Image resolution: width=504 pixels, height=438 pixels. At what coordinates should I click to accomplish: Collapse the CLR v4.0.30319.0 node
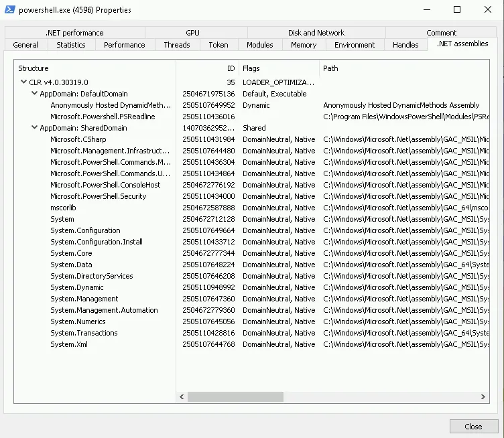point(23,82)
